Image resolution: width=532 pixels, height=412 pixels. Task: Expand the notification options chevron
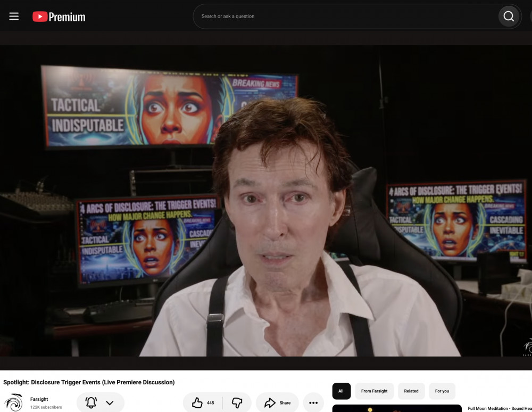[x=110, y=403]
